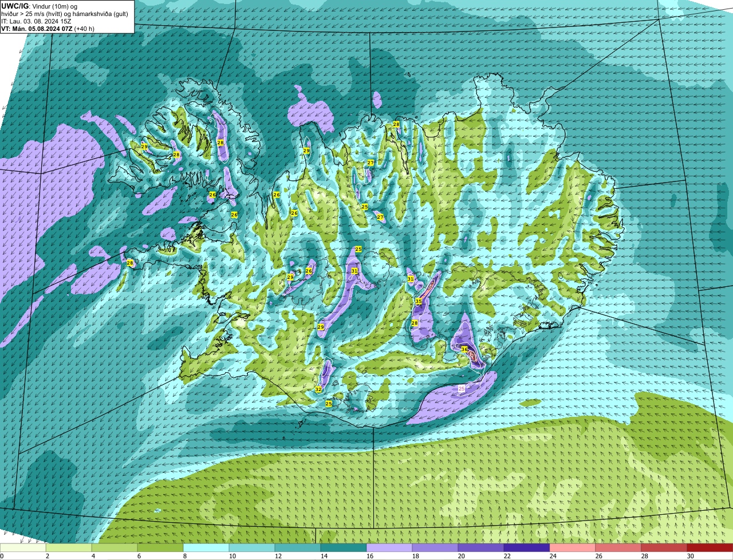The image size is (733, 560).
Task: Pick the 24–26 pink legend swatch
Action: 573,548
